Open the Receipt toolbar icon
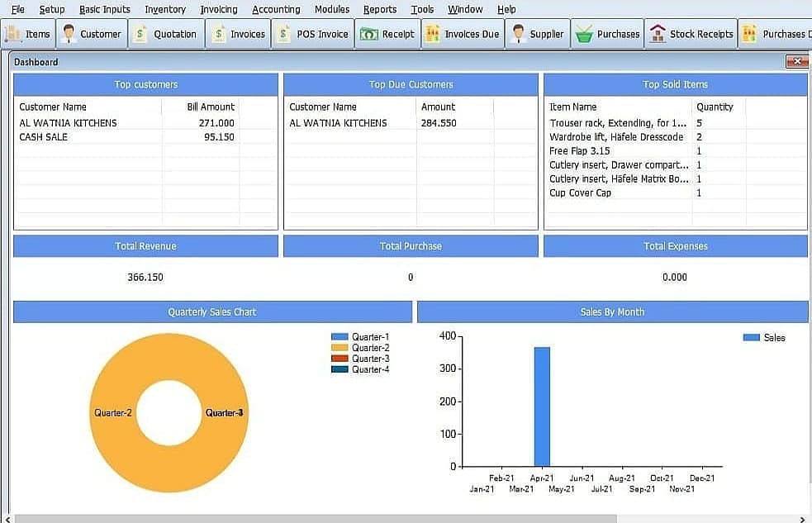Image resolution: width=812 pixels, height=523 pixels. [387, 34]
